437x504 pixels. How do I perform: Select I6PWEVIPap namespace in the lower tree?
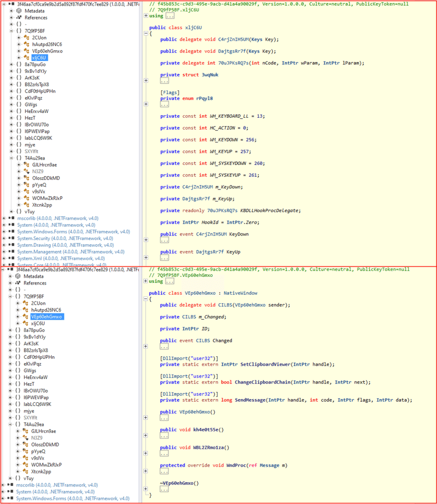(x=36, y=397)
